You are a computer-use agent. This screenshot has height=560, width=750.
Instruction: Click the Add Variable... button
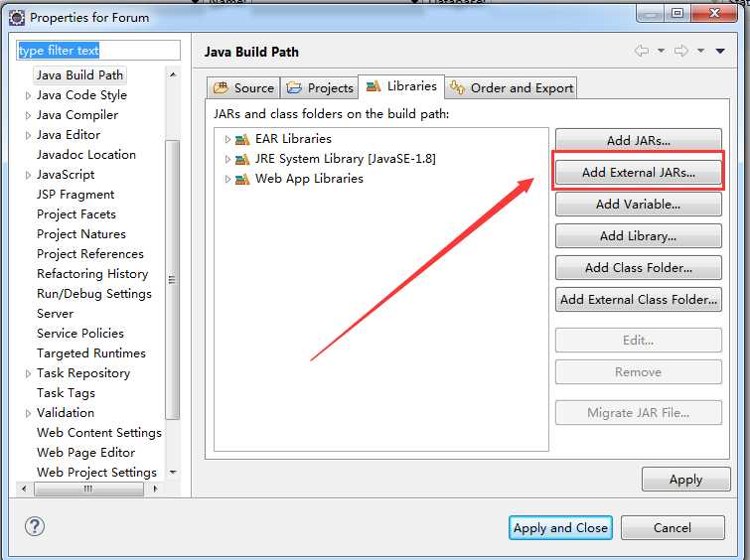(638, 205)
